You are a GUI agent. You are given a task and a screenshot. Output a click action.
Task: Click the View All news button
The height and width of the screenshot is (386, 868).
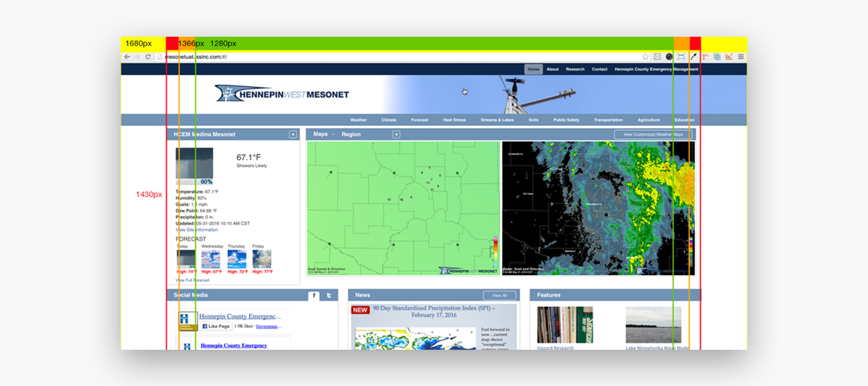pyautogui.click(x=500, y=295)
